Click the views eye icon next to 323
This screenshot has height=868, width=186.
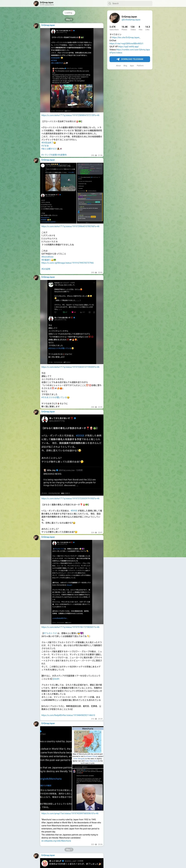[96, 844]
